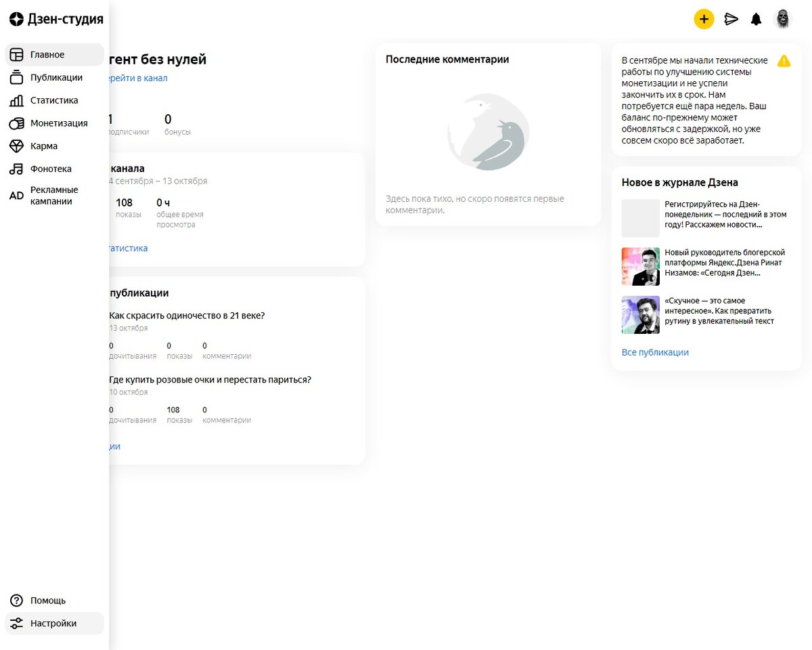Click the Последние комментарии heading
This screenshot has height=650, width=812.
click(x=447, y=60)
